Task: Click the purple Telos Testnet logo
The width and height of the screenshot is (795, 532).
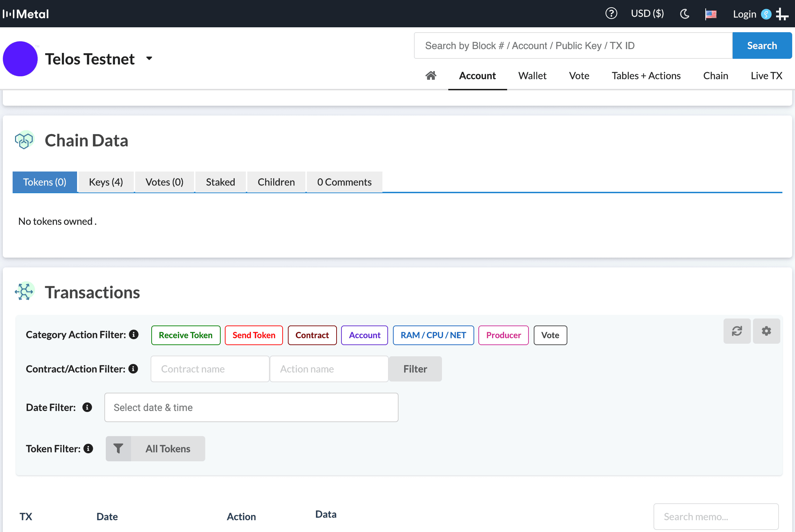Action: coord(20,59)
